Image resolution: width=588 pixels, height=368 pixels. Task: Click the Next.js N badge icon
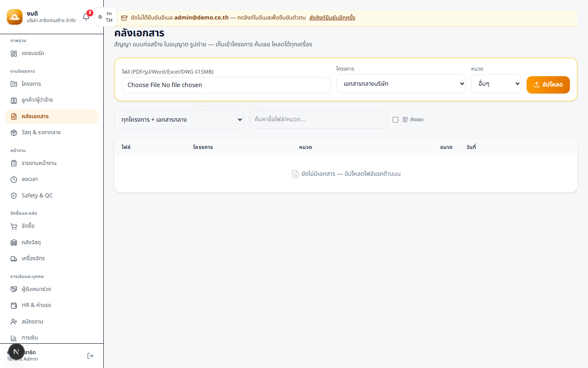click(16, 352)
